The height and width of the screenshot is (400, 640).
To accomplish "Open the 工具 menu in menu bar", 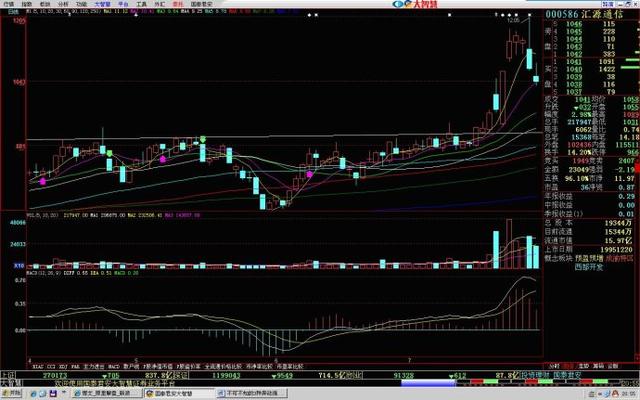I will tap(141, 4).
